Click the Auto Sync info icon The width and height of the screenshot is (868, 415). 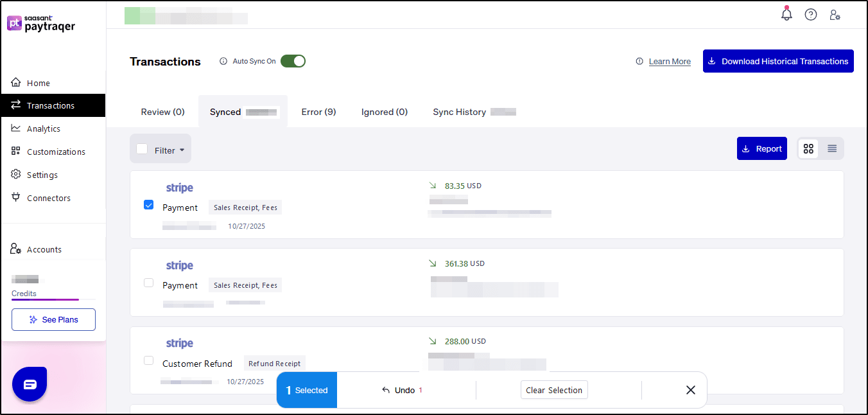tap(223, 62)
